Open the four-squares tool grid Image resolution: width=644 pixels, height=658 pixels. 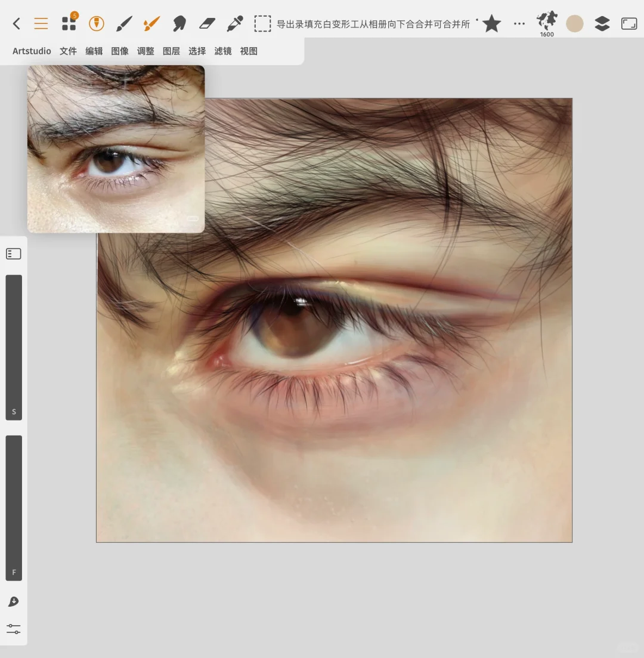pyautogui.click(x=69, y=23)
